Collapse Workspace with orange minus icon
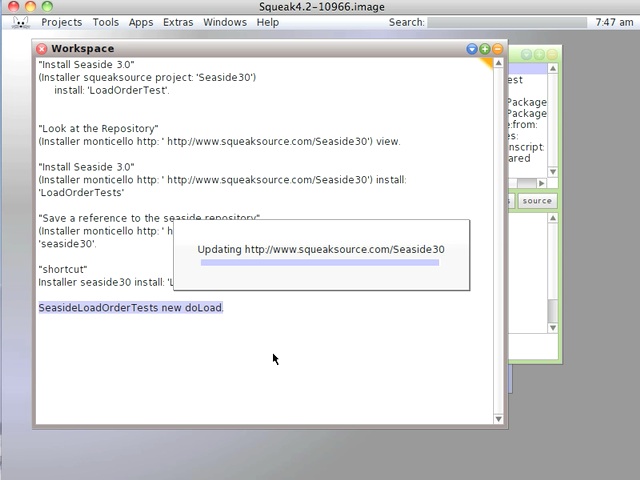The image size is (640, 480). (x=497, y=49)
